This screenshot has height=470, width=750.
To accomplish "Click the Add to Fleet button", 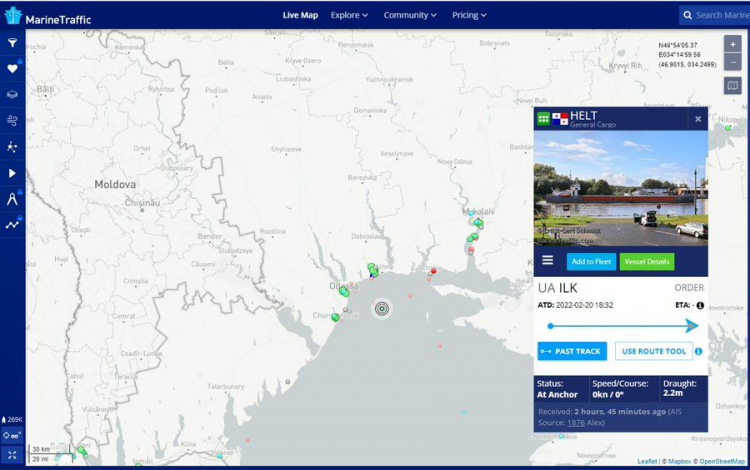I will tap(591, 262).
